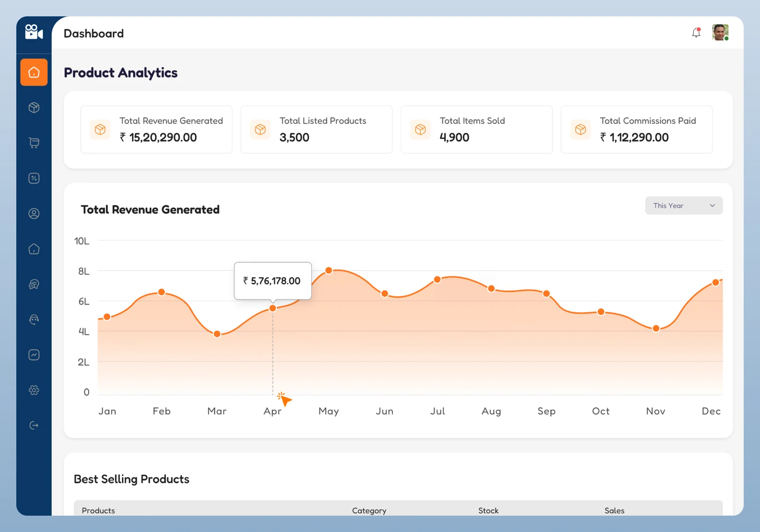760x532 pixels.
Task: Click the orange home icon in sidebar
Action: click(34, 72)
